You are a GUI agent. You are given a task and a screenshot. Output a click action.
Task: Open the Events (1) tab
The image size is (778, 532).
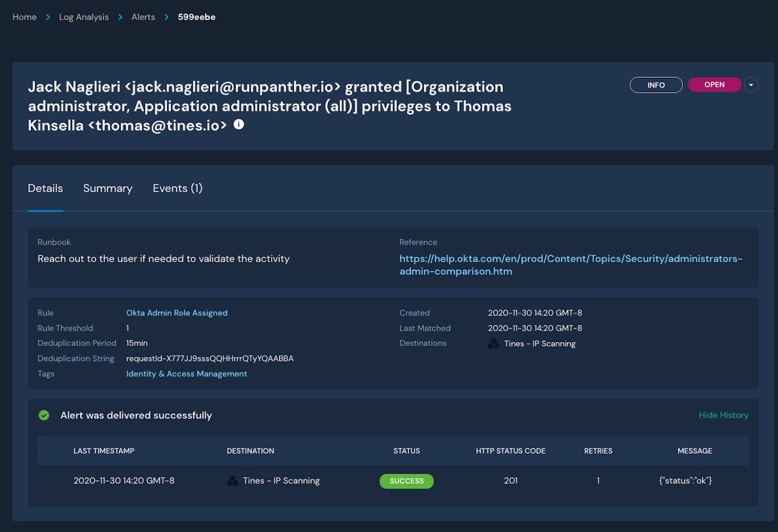[x=177, y=188]
